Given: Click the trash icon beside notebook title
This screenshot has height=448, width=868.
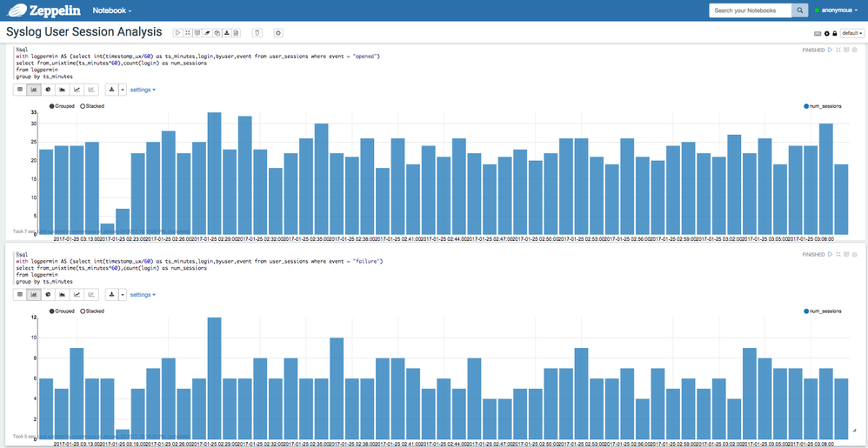Looking at the screenshot, I should (x=257, y=33).
